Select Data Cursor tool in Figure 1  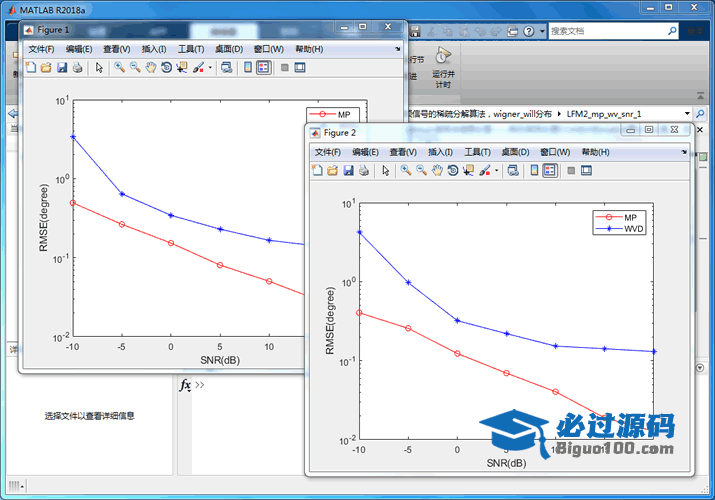182,67
